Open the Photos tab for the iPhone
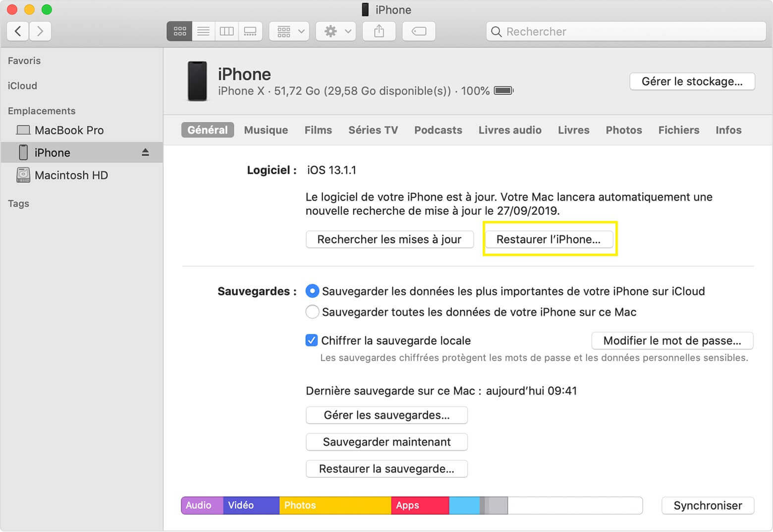Image resolution: width=773 pixels, height=532 pixels. tap(623, 130)
